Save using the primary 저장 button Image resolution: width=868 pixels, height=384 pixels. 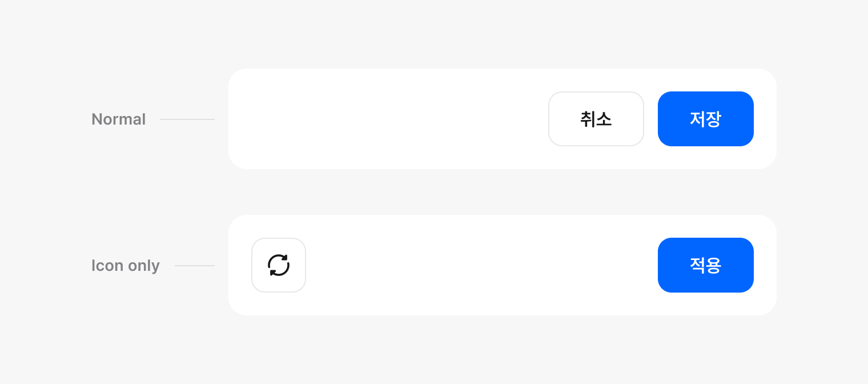pyautogui.click(x=705, y=119)
